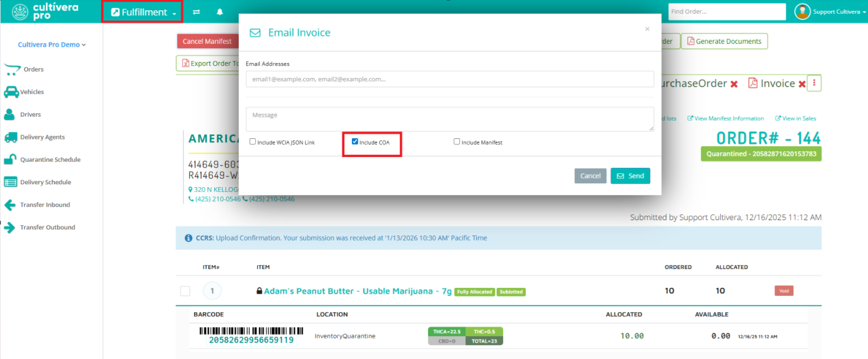Click the swap arrows icon in top bar
Screen dimensions: 868x359
click(197, 12)
